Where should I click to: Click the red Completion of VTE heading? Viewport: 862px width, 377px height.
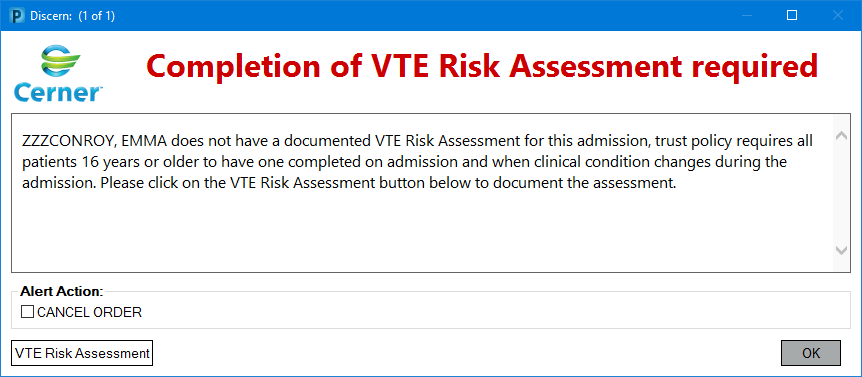[482, 66]
